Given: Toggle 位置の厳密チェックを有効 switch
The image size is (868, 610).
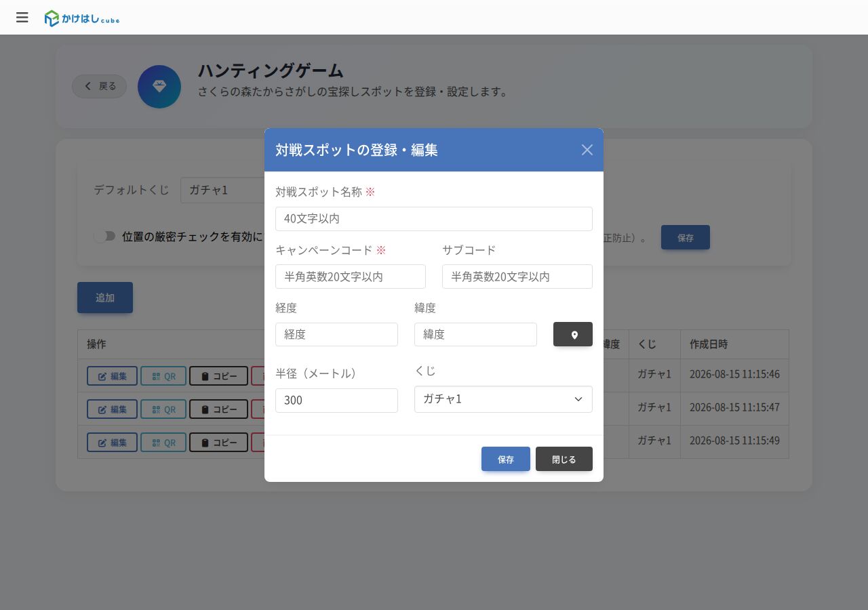Looking at the screenshot, I should (104, 237).
